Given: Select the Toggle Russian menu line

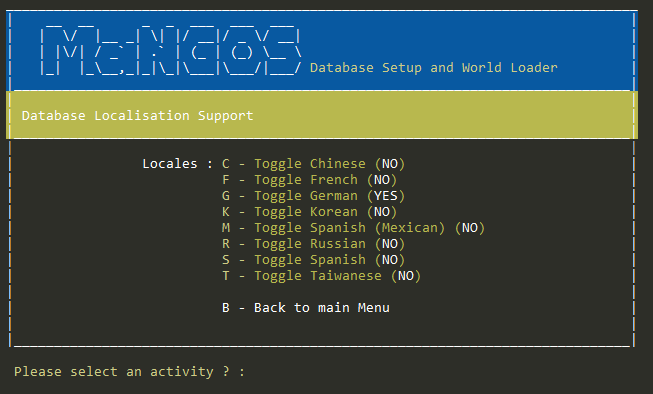Looking at the screenshot, I should pos(313,244).
